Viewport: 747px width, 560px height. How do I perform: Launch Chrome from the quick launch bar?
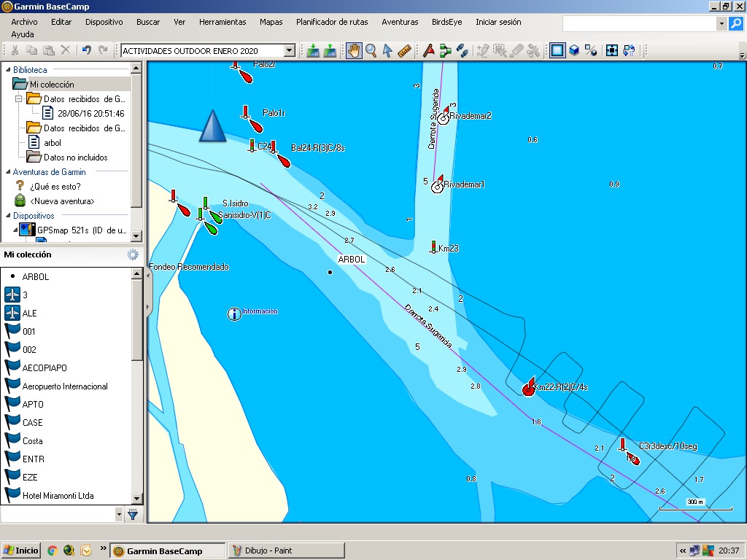[53, 551]
